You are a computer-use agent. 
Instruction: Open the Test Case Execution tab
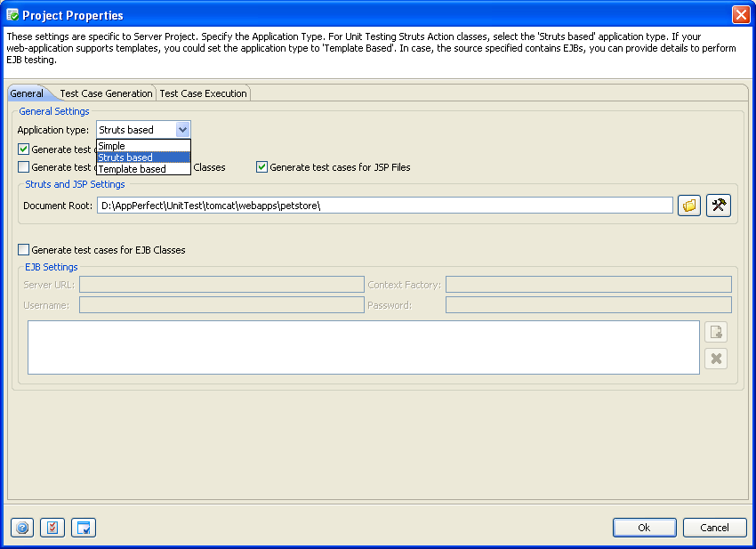(203, 93)
